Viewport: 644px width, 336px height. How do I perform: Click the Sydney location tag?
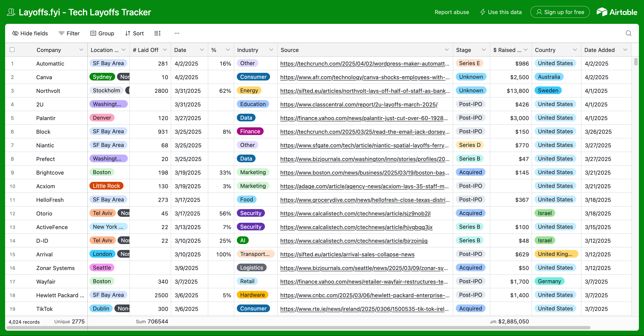[x=102, y=77]
